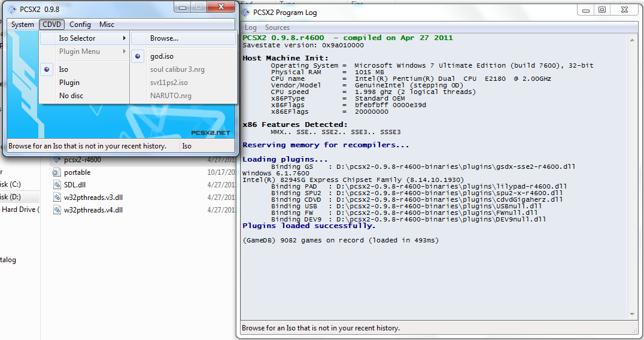Expand the Iso Selector submenu arrow
Viewport: 644px width, 340px height.
point(124,38)
